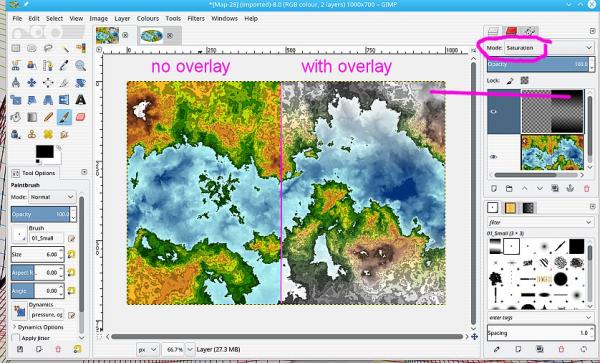Select the Paintbrush tool in toolbox
The image size is (600, 363).
[64, 117]
